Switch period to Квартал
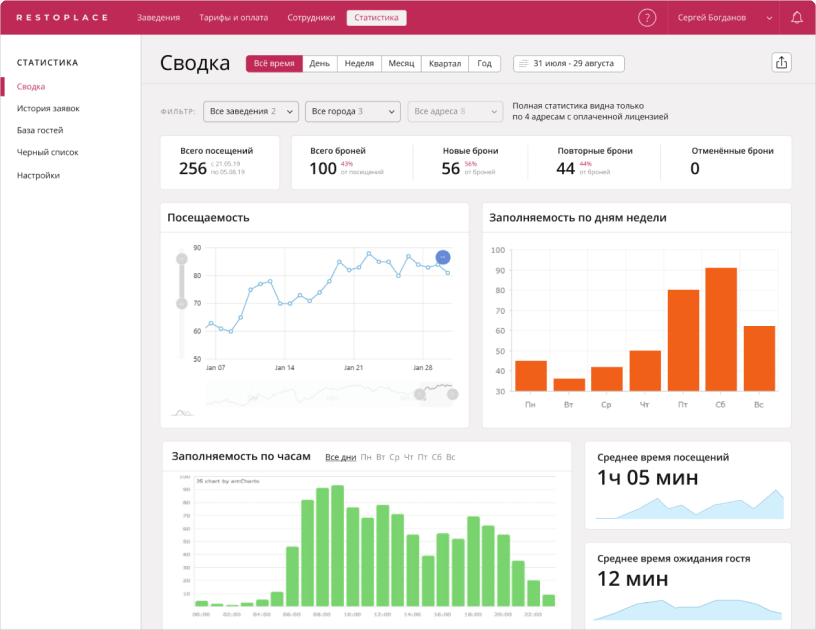 [x=445, y=63]
